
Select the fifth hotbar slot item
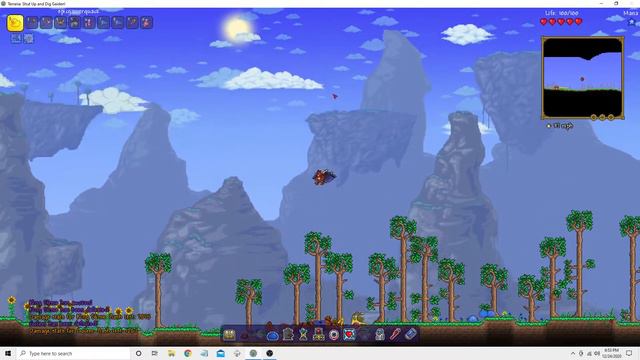tap(75, 22)
